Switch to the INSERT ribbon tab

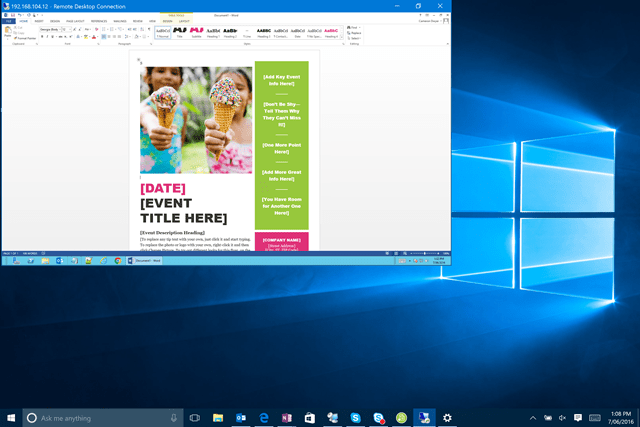point(39,20)
